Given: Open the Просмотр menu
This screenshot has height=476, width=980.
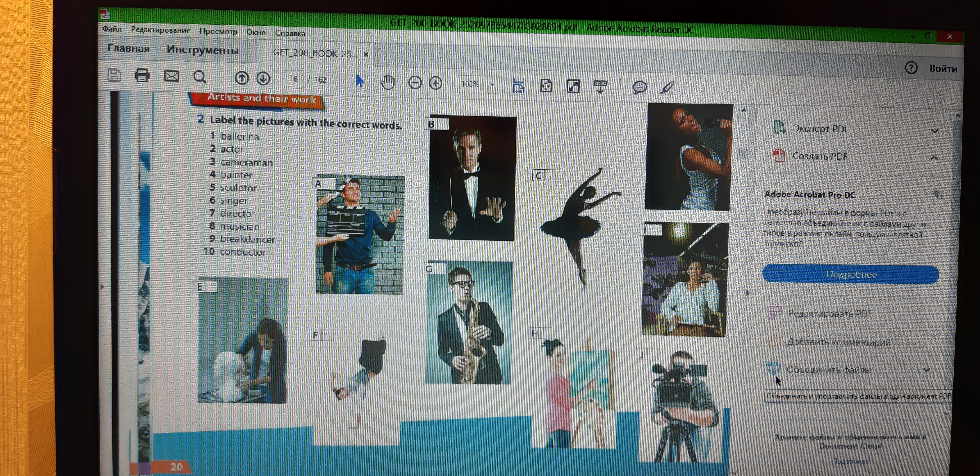Looking at the screenshot, I should coord(218,31).
